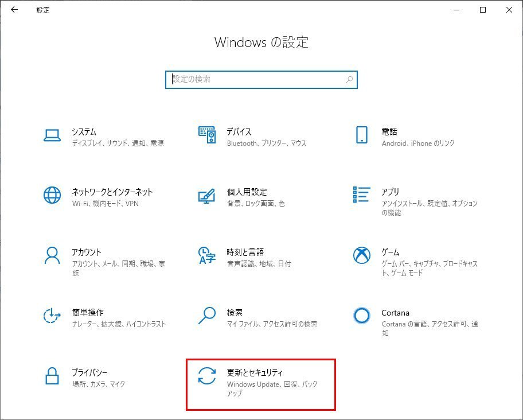This screenshot has height=420, width=523.
Task: Maximize the 設定 window
Action: 483,10
